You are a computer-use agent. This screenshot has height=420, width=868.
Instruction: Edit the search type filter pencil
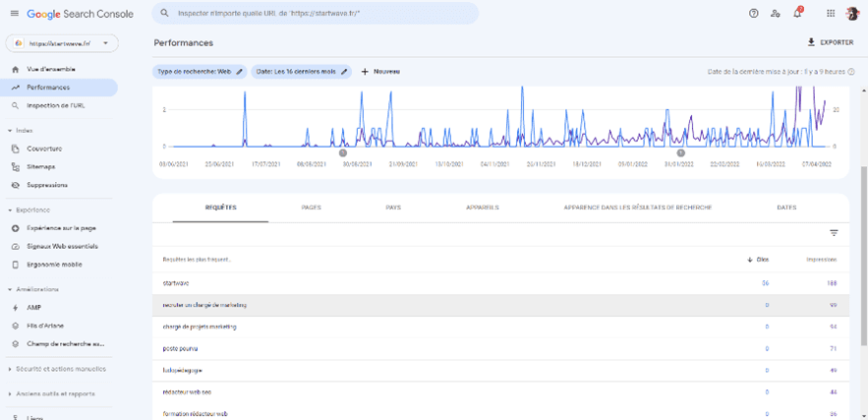click(239, 72)
